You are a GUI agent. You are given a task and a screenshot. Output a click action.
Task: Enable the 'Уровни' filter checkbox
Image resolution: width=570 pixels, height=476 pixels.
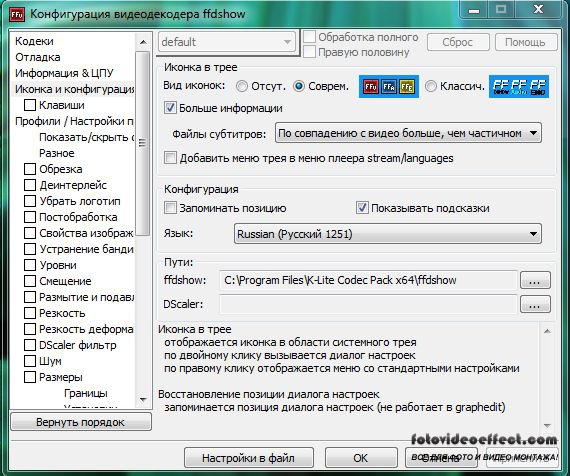click(x=30, y=265)
